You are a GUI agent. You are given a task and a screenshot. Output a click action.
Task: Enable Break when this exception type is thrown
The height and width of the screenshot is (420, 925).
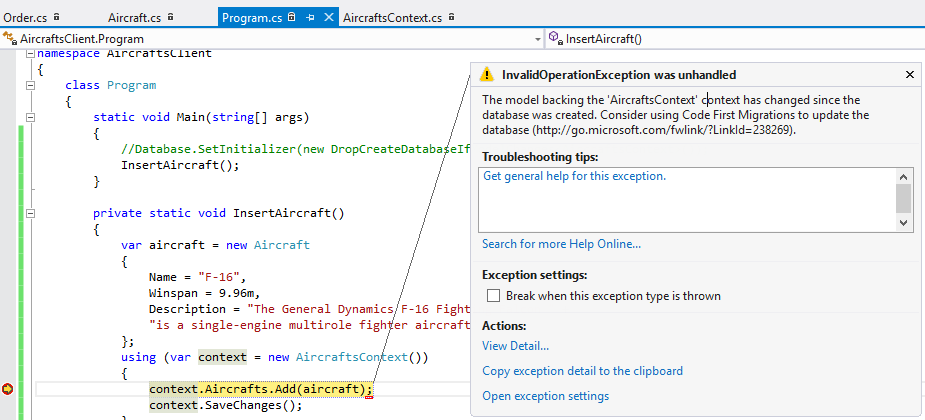coord(493,296)
